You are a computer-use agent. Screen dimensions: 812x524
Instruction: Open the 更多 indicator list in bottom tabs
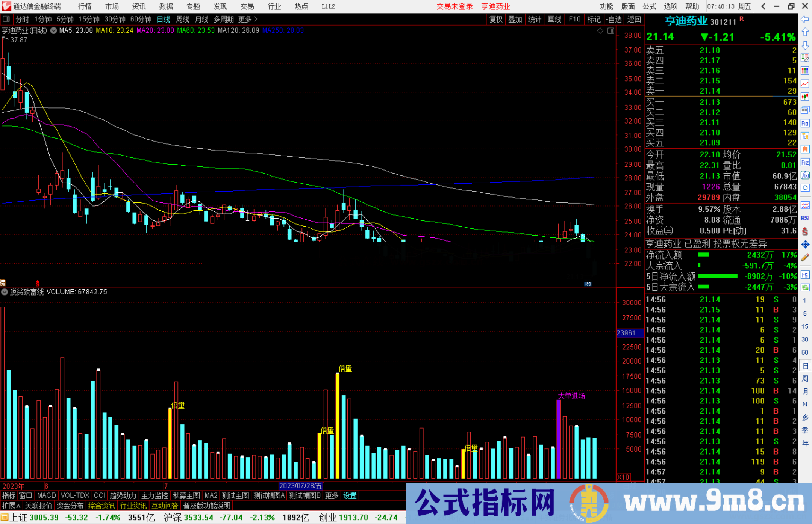[332, 495]
